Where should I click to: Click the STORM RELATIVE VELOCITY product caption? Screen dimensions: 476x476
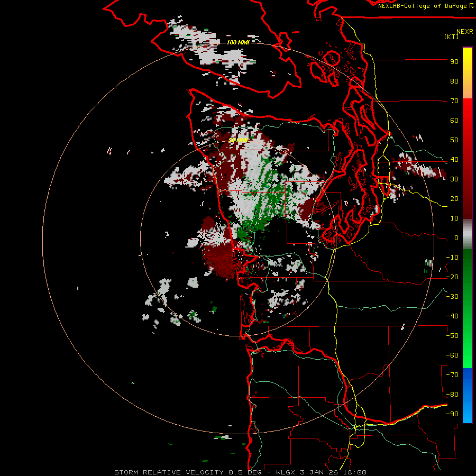(x=169, y=472)
